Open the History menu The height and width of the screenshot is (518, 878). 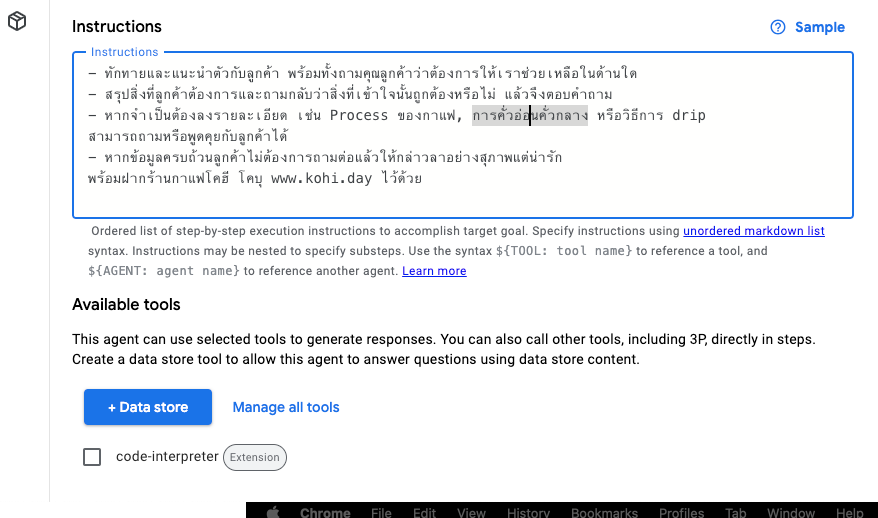click(x=528, y=512)
